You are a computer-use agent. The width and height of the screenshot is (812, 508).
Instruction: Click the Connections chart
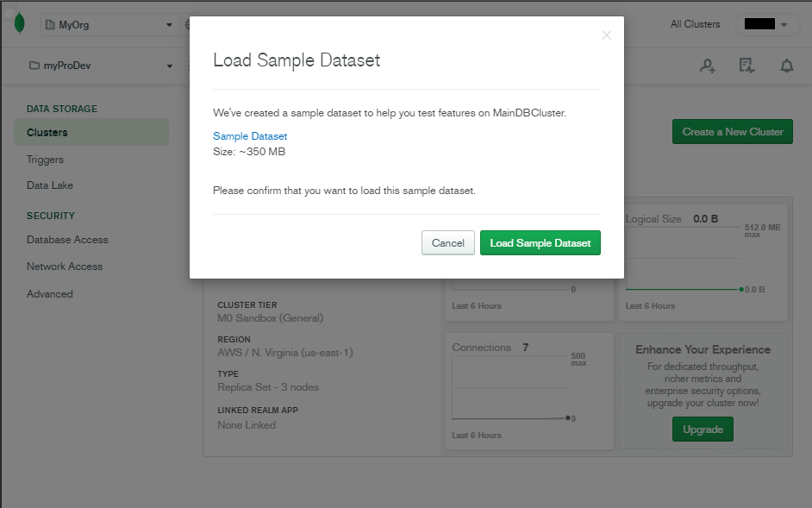pyautogui.click(x=528, y=391)
